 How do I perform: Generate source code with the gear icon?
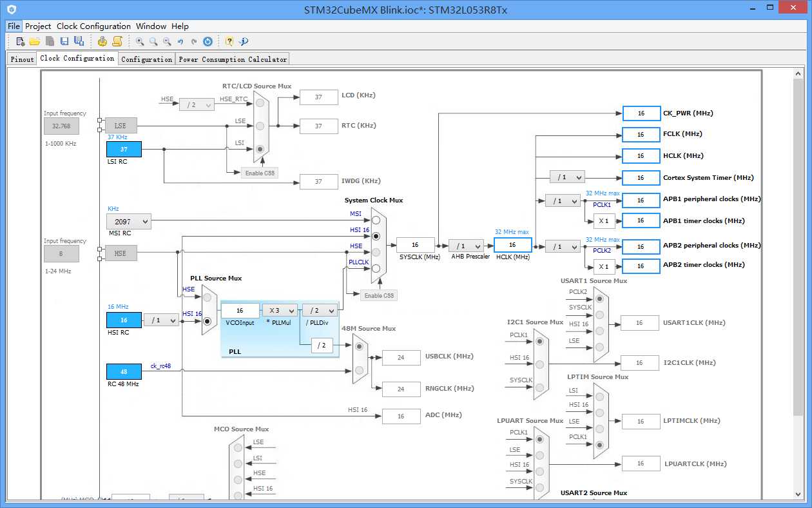pos(102,41)
